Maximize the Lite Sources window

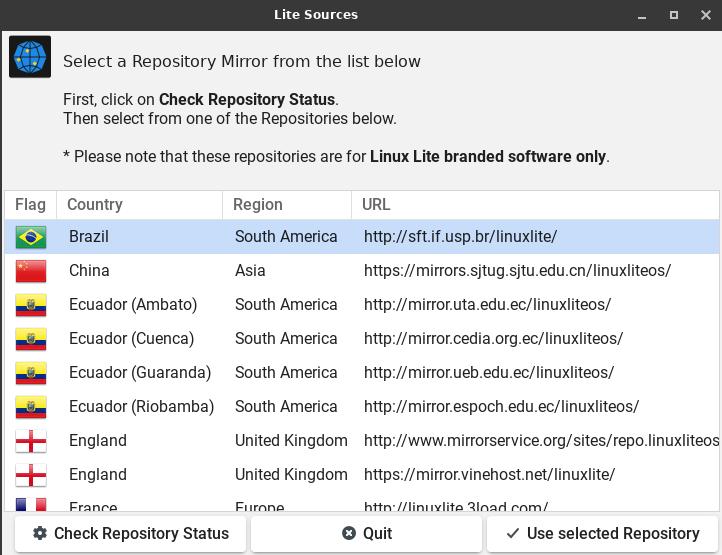674,15
